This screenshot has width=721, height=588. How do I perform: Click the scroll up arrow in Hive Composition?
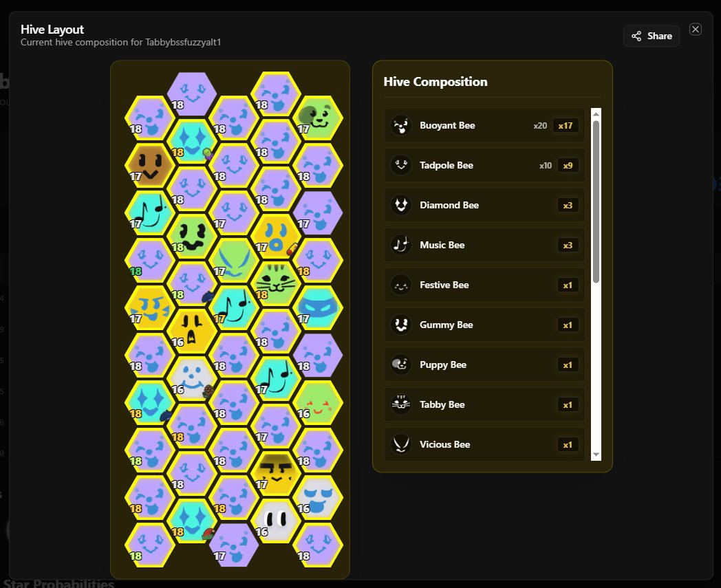(x=596, y=113)
